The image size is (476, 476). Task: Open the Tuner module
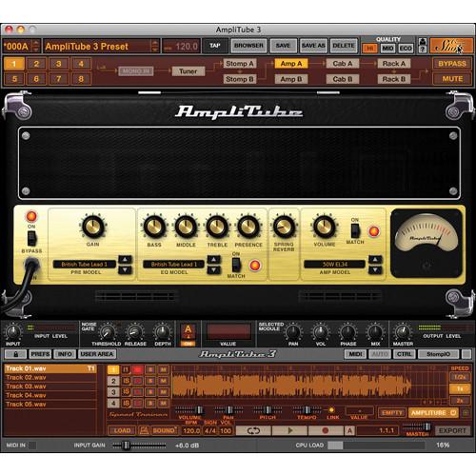[x=188, y=71]
